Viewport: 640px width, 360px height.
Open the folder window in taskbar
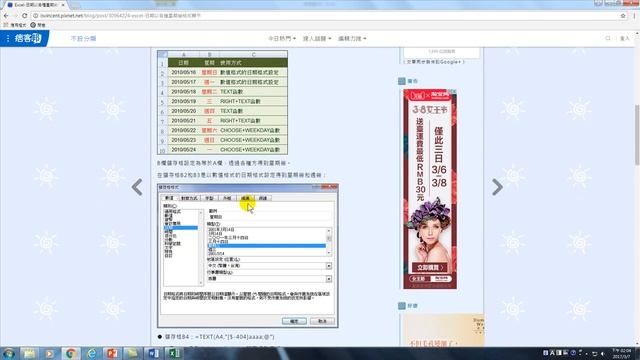pyautogui.click(x=133, y=353)
